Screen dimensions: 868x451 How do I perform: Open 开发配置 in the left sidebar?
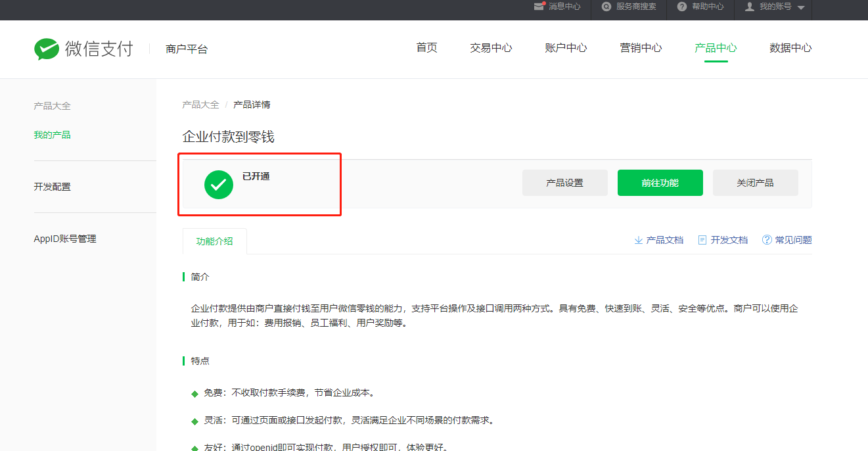point(52,187)
